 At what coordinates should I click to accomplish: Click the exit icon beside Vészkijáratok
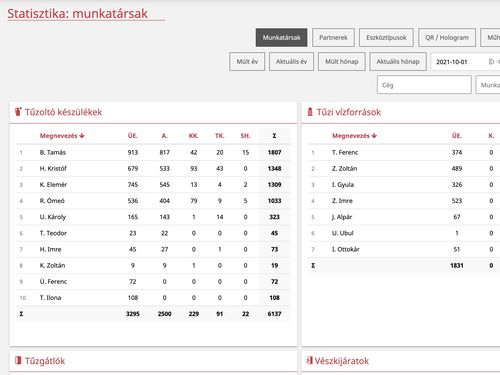point(310,360)
